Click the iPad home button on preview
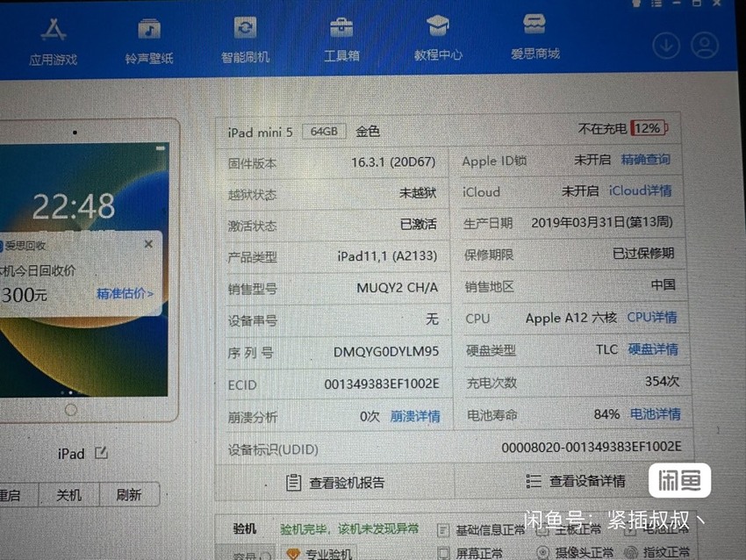The height and width of the screenshot is (560, 746). pyautogui.click(x=71, y=409)
